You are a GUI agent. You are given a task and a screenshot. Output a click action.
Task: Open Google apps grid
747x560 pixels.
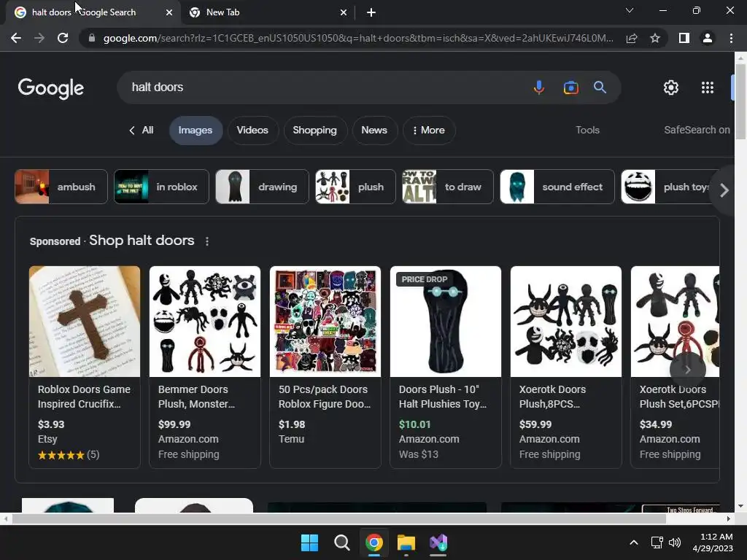tap(708, 87)
